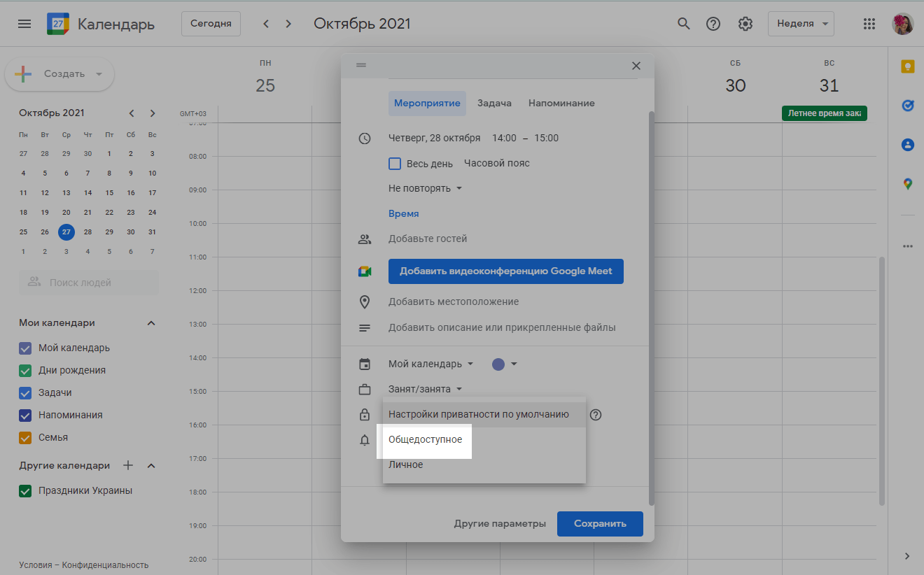Expand the 'Не повторять' repeat dropdown
Viewport: 924px width, 575px height.
[x=426, y=189]
